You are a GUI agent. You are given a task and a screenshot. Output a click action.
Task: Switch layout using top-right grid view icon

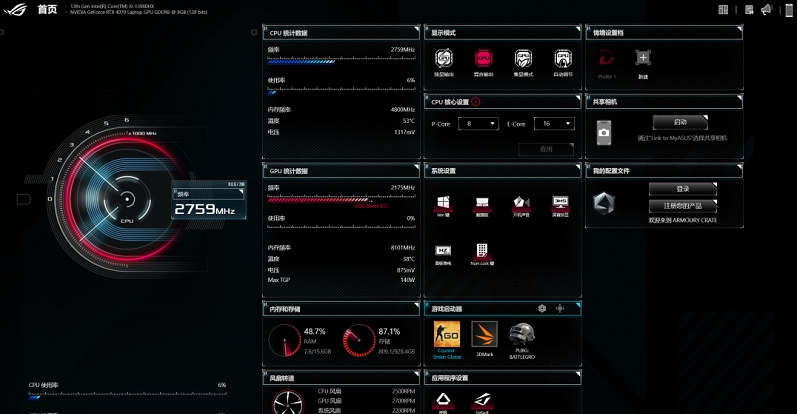coord(724,10)
